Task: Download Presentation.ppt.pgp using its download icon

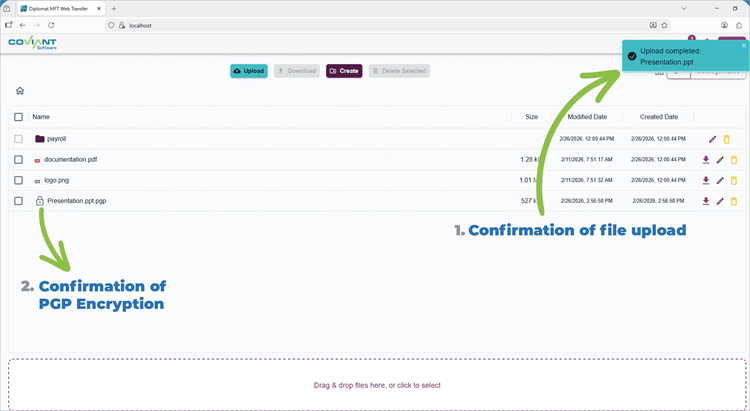Action: [706, 201]
